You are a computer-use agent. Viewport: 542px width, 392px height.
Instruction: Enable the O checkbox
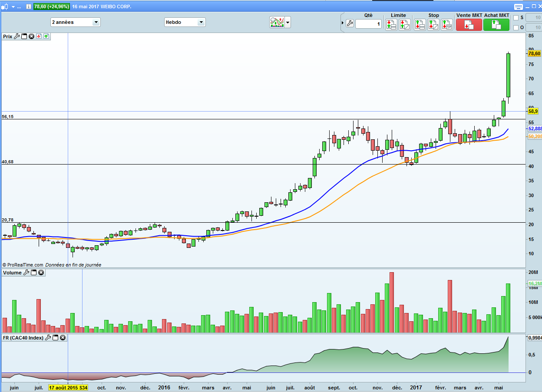[516, 28]
